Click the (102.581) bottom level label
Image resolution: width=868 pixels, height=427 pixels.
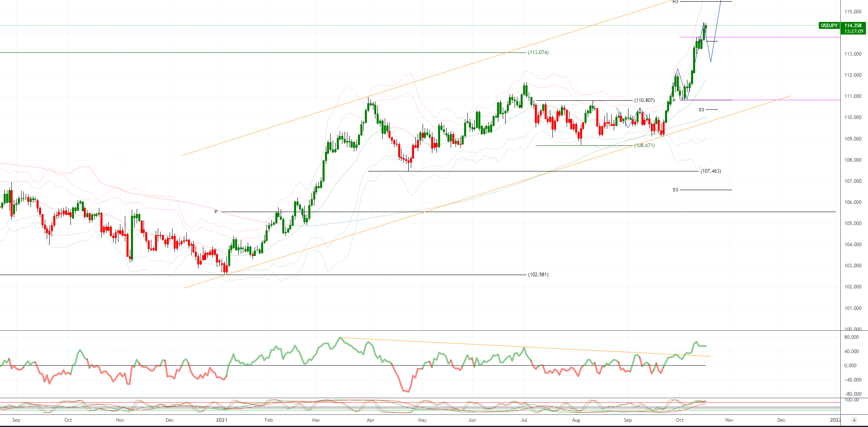coord(538,275)
